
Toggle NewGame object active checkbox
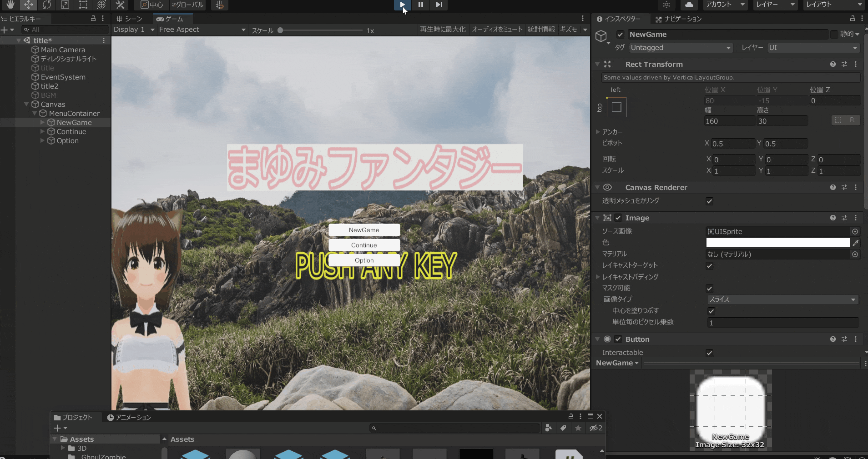point(620,35)
